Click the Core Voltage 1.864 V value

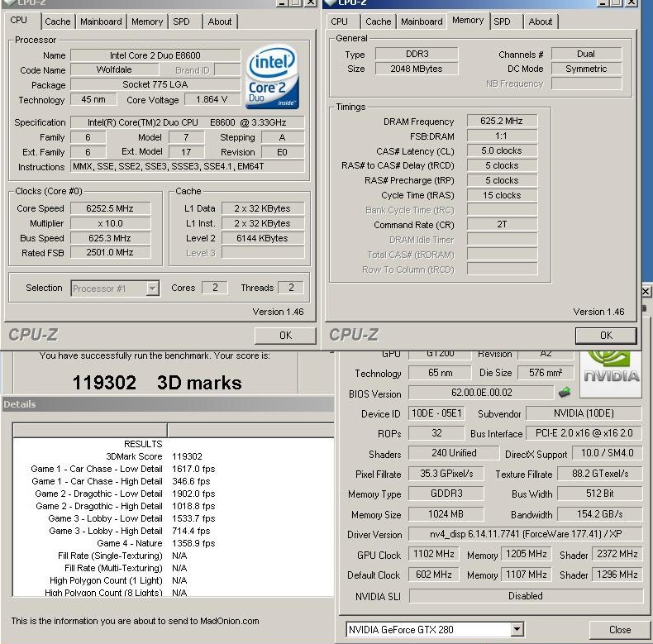pos(212,99)
